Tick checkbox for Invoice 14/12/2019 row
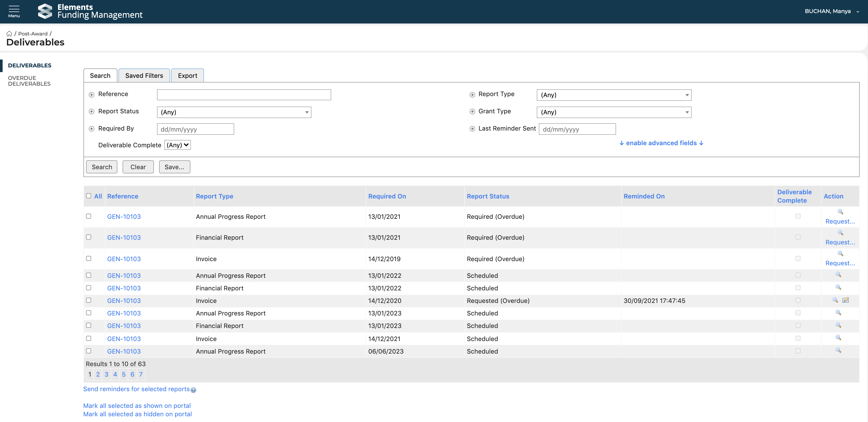 (89, 258)
